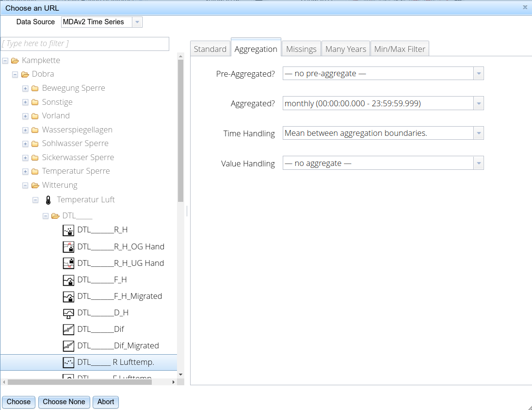Select the icon beside DTL______Dif_Migrated
Screen dimensions: 532x410
(x=68, y=345)
